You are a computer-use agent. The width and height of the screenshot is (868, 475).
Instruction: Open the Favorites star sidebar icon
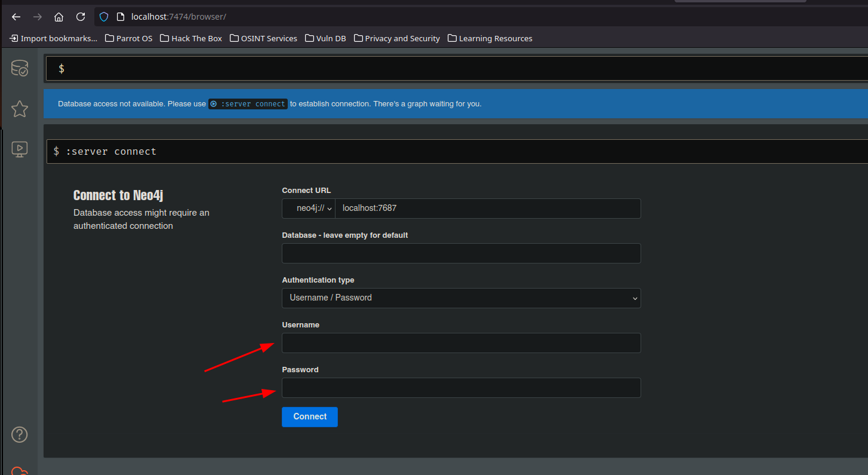pyautogui.click(x=20, y=109)
